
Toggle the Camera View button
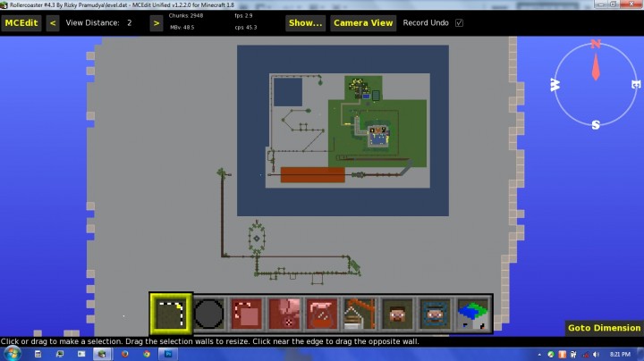pos(363,23)
